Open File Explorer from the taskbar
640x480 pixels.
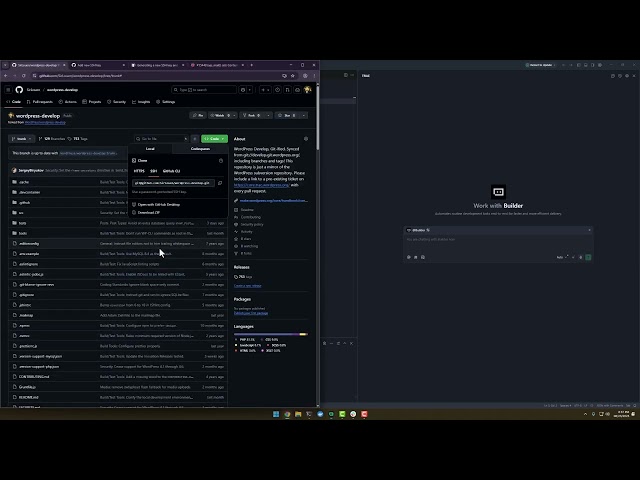click(x=298, y=414)
